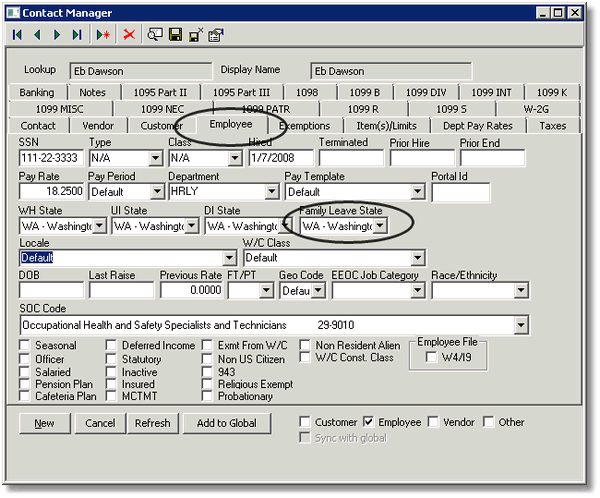Expand the Department dropdown showing HRLY

click(x=271, y=191)
